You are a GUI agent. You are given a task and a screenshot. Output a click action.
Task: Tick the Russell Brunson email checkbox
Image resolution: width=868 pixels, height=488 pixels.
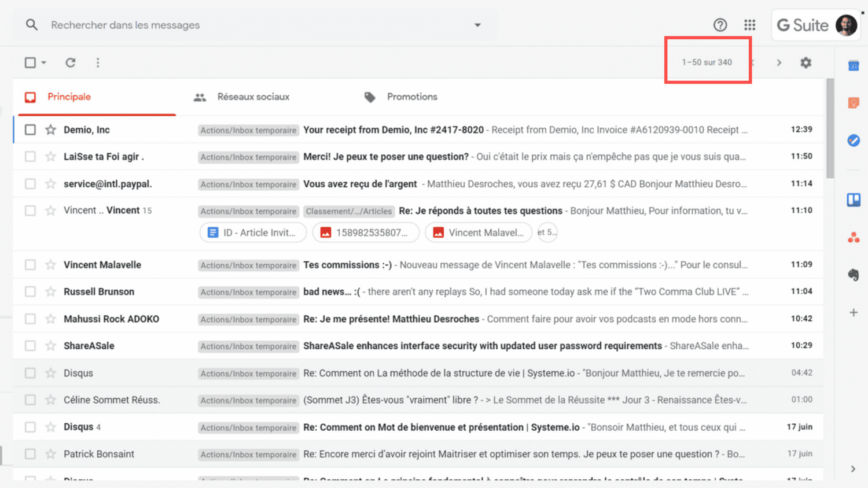30,291
